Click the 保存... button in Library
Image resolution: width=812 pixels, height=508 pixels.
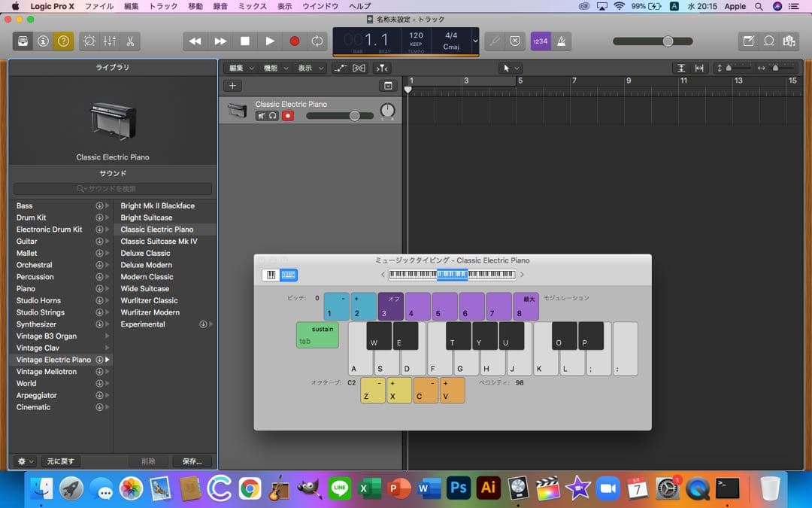[192, 461]
